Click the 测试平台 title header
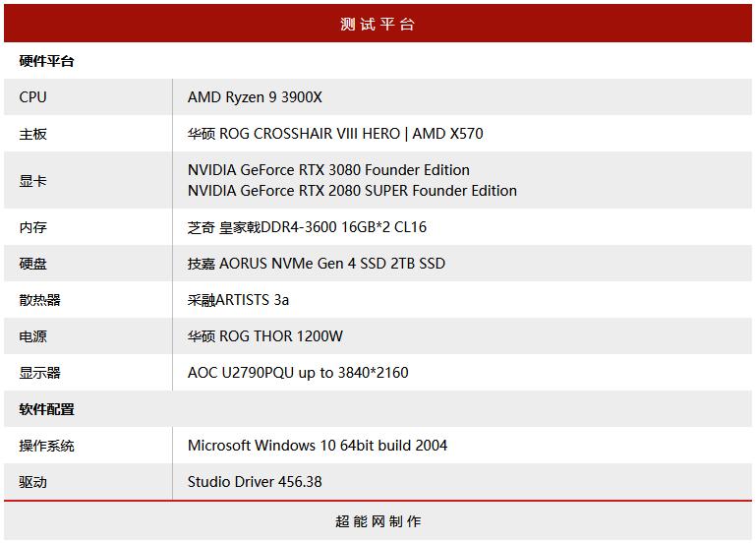This screenshot has height=543, width=756. point(378,24)
